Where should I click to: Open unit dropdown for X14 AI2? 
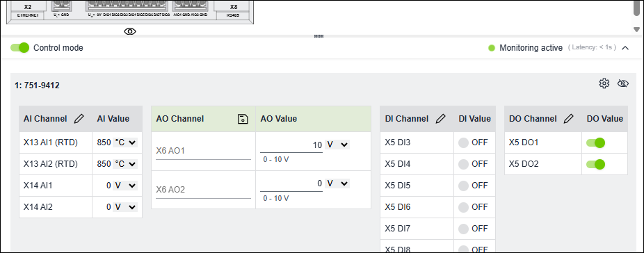point(125,207)
